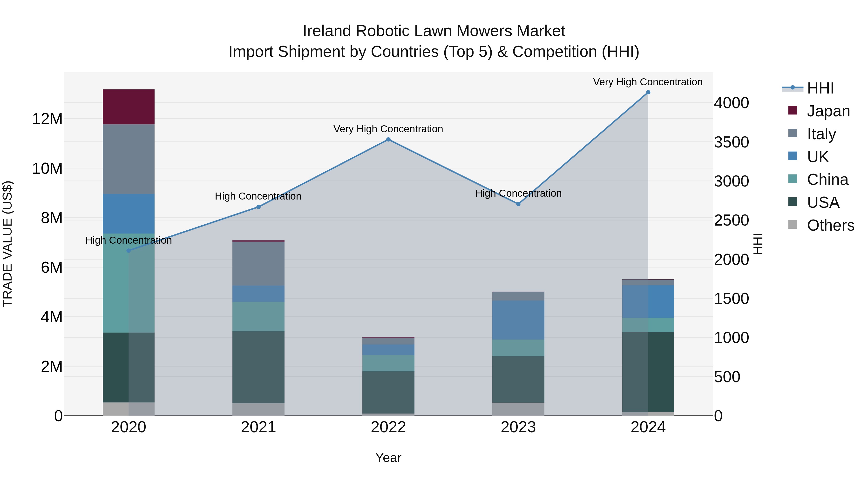Click the China segment of the 2022 bar
868x488 pixels.
388,363
